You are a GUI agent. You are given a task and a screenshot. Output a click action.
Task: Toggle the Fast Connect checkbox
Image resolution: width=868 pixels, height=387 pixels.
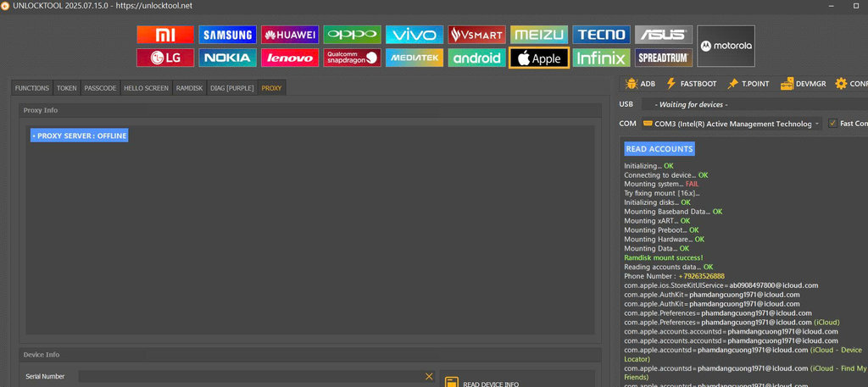click(832, 124)
